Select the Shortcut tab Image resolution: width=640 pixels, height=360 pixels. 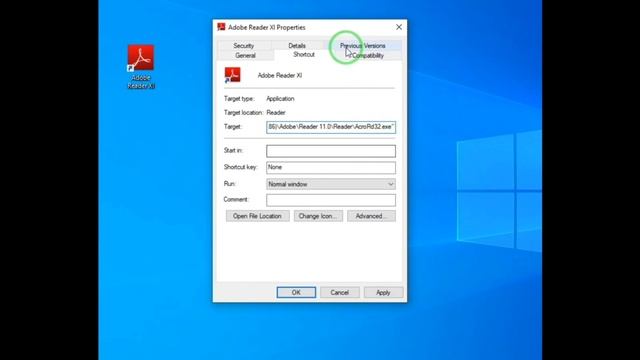pyautogui.click(x=304, y=55)
